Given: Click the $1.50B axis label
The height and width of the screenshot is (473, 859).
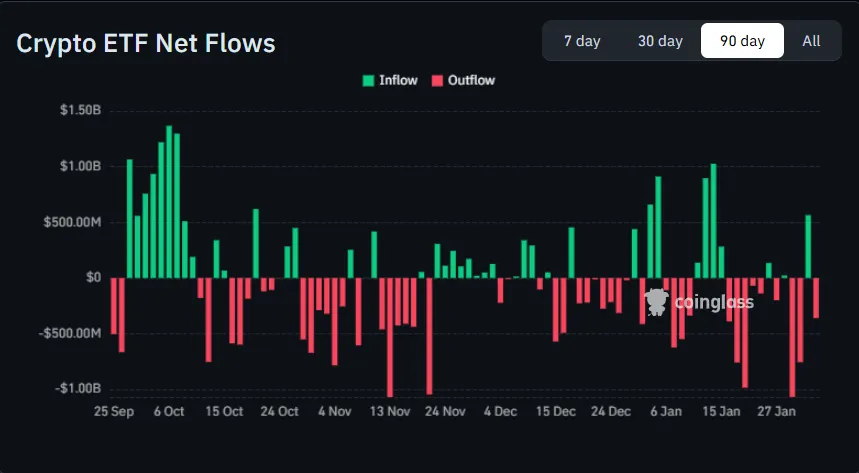Looking at the screenshot, I should point(81,110).
